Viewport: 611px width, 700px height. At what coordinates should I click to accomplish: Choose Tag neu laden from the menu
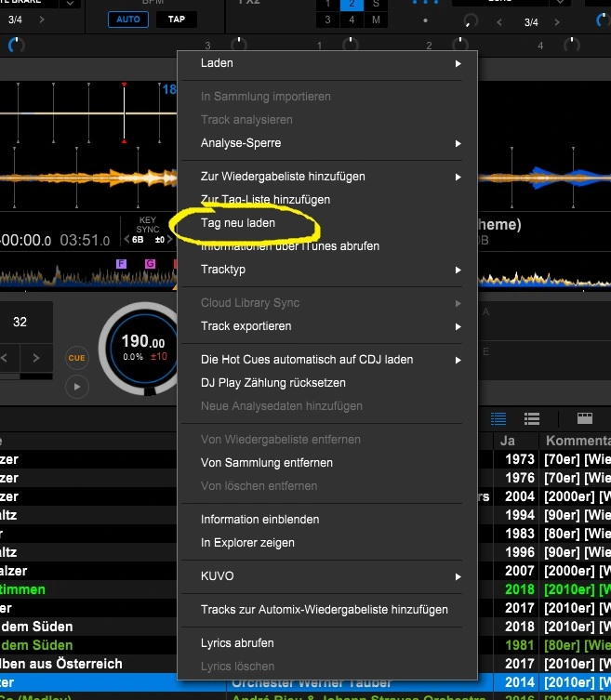point(238,223)
